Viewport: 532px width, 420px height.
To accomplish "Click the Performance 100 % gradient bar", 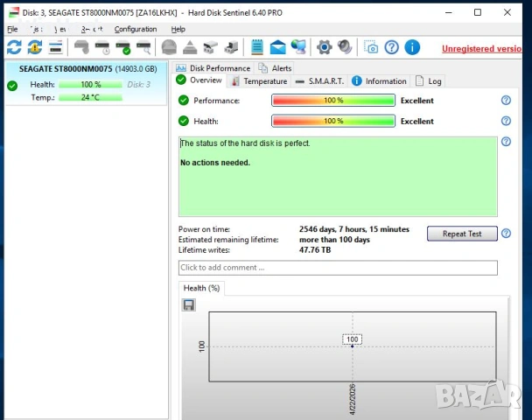I will pos(333,101).
